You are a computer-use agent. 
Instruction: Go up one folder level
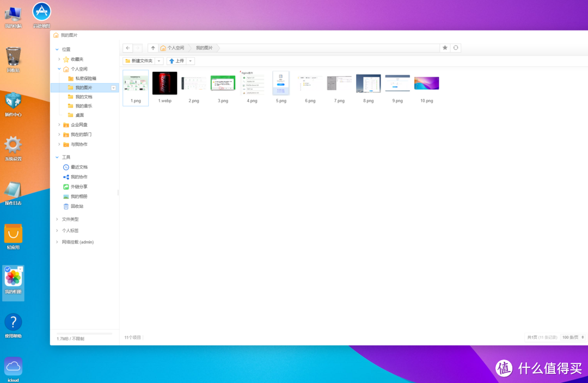153,48
